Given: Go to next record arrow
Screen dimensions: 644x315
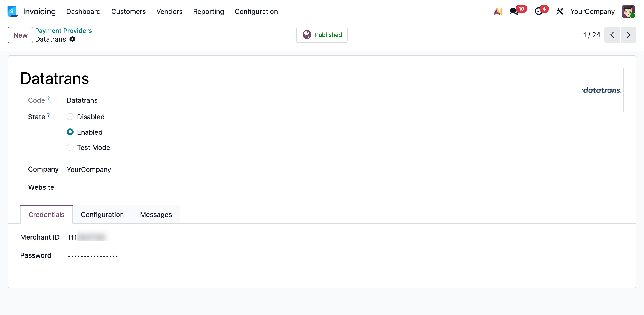Looking at the screenshot, I should coord(628,35).
